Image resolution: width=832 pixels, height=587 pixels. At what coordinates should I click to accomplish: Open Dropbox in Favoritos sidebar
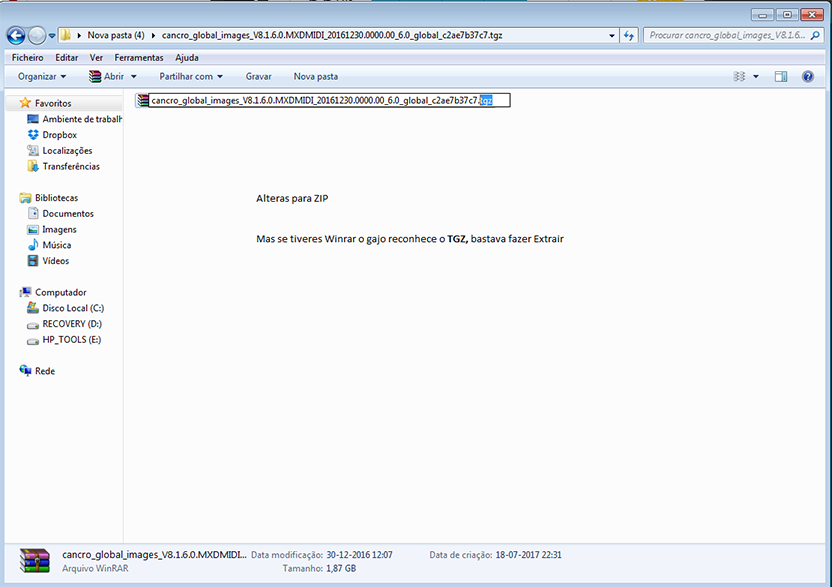(59, 135)
